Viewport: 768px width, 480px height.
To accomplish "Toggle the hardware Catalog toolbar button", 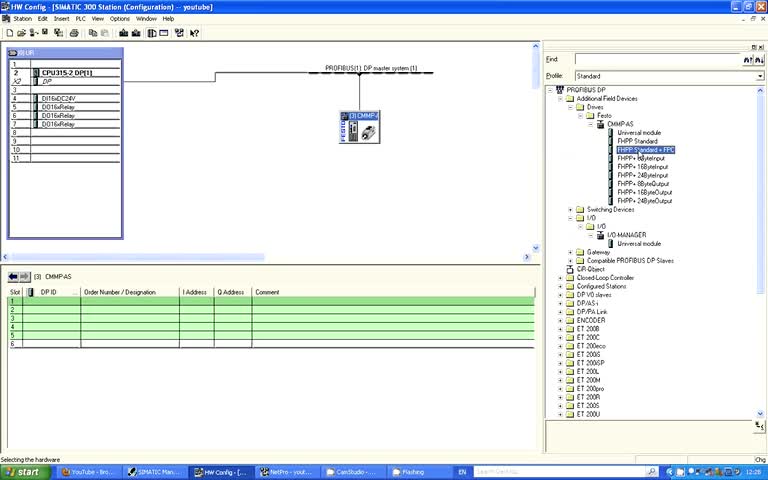I will click(x=152, y=33).
